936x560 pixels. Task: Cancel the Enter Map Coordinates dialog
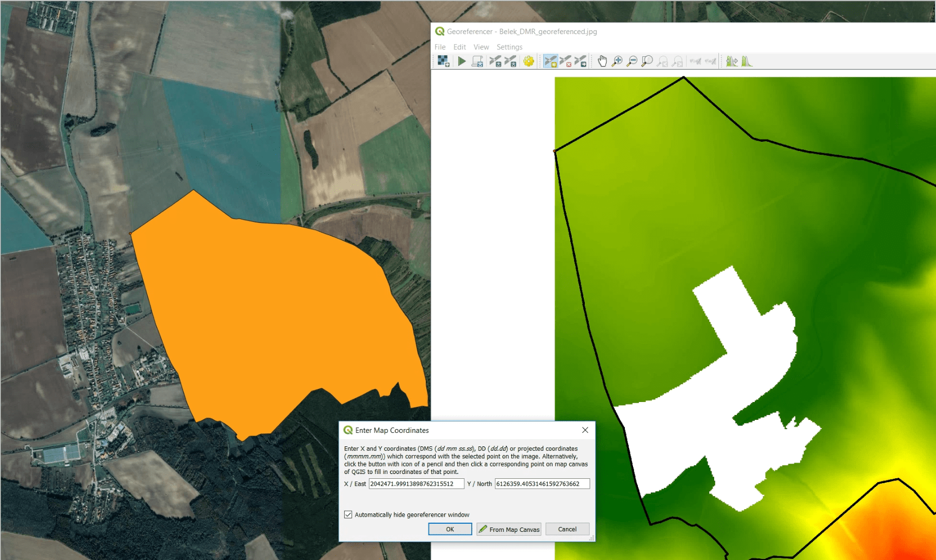pyautogui.click(x=567, y=529)
